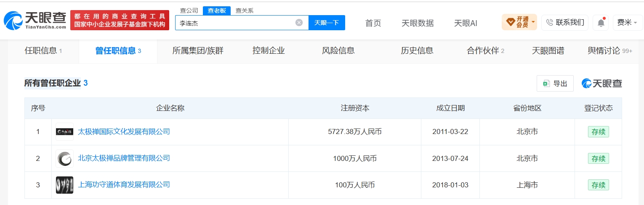Click the 登记状态 column header
644x205 pixels.
click(x=599, y=108)
